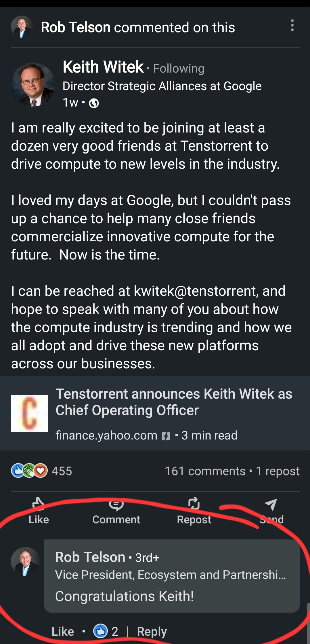Tap the Send paper plane icon
The image size is (310, 644).
pyautogui.click(x=271, y=505)
